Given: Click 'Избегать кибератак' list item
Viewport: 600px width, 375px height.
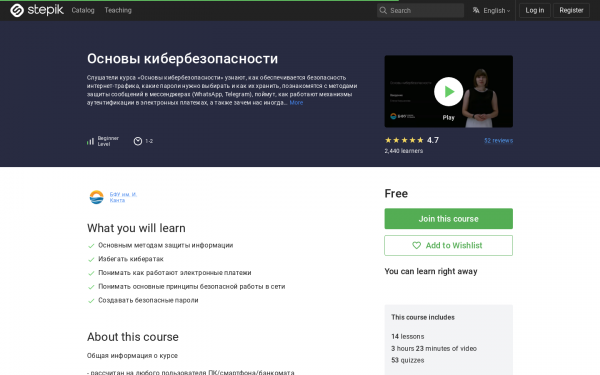Looking at the screenshot, I should tap(130, 259).
